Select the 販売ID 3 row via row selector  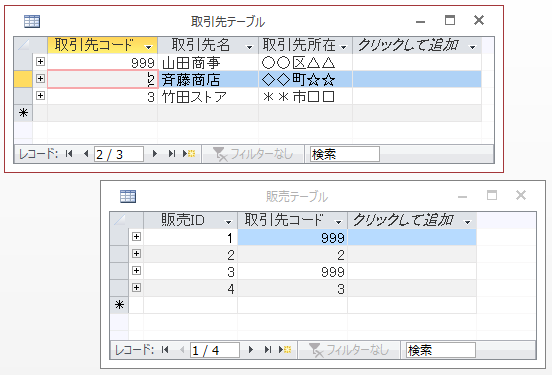119,271
